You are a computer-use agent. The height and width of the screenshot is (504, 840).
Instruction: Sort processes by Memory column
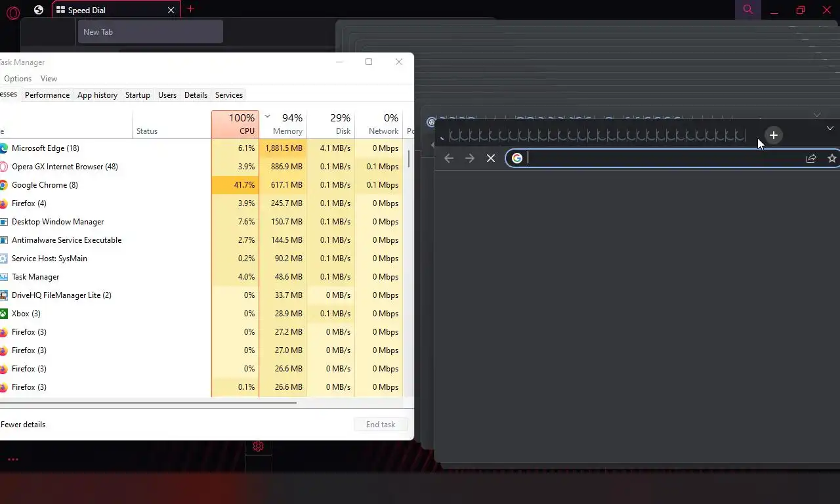click(x=283, y=124)
